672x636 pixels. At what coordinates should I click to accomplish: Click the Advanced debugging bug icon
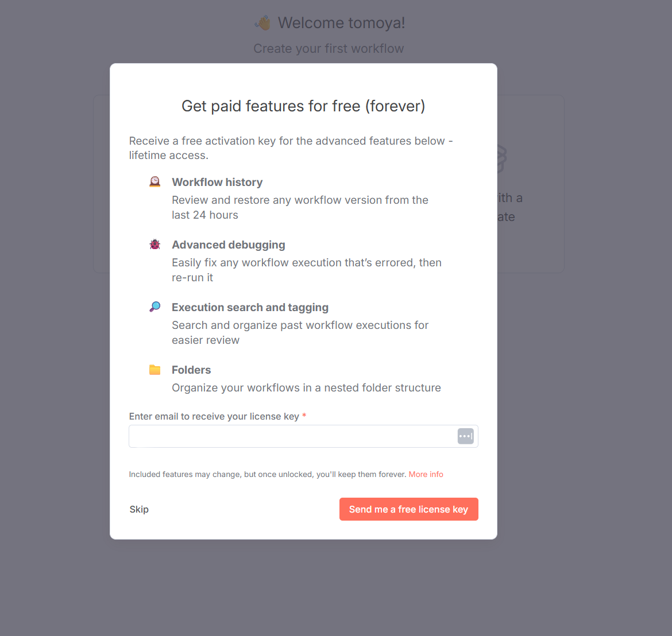pyautogui.click(x=155, y=245)
